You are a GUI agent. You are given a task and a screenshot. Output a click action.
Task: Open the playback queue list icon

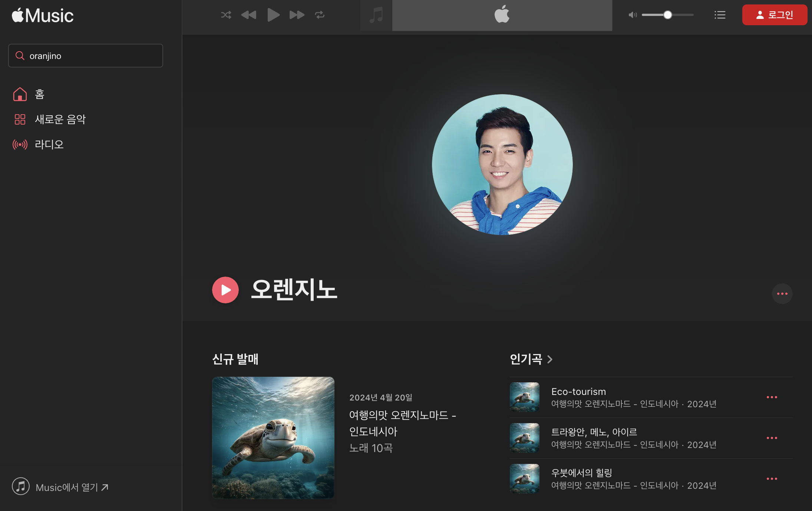point(720,15)
